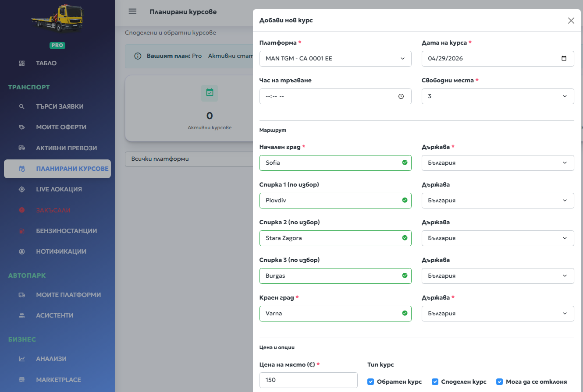Click the Табло dashboard icon

(22, 63)
